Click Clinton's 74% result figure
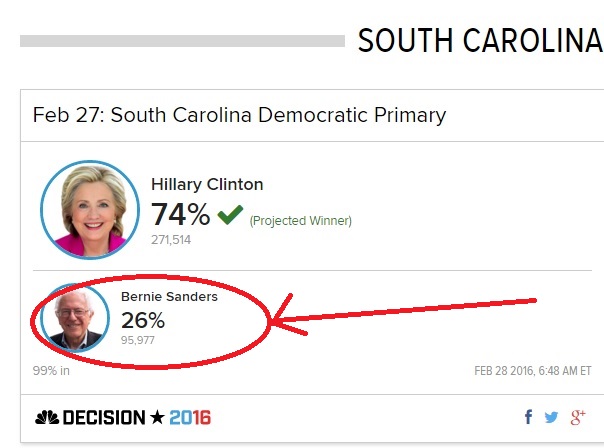Screen dimensions: 604x448 (181, 214)
